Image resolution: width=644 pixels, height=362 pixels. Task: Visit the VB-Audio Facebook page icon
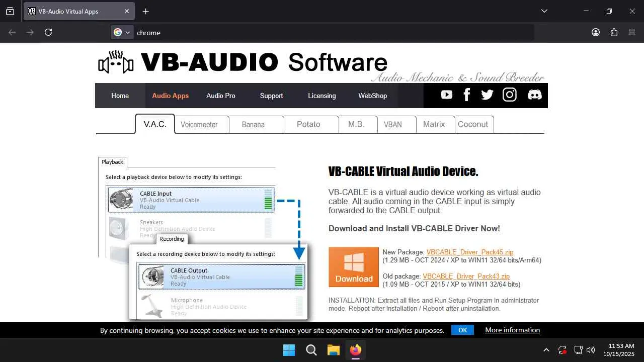[466, 95]
